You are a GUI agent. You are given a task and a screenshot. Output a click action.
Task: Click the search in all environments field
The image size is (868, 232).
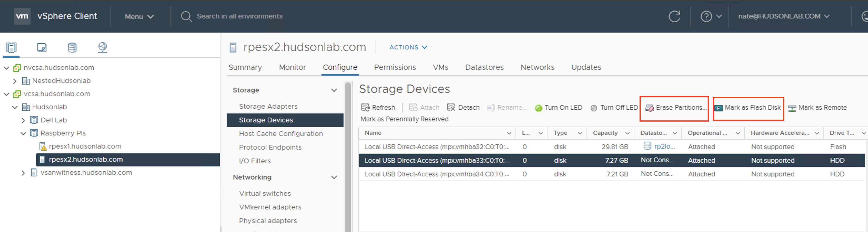[240, 16]
